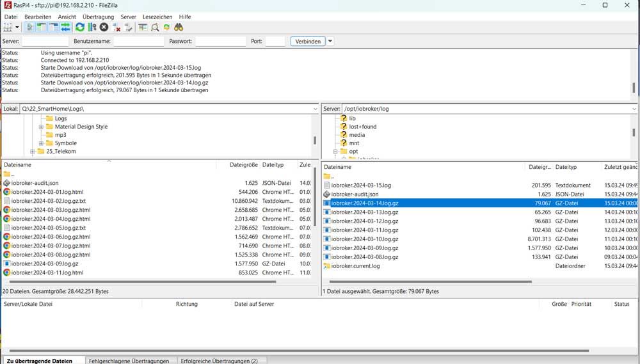Refresh the file and folder lists
This screenshot has width=640, height=364.
80,28
